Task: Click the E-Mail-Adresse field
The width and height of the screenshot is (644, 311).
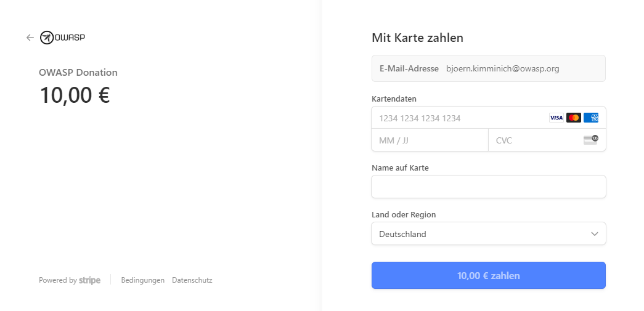Action: pyautogui.click(x=488, y=68)
